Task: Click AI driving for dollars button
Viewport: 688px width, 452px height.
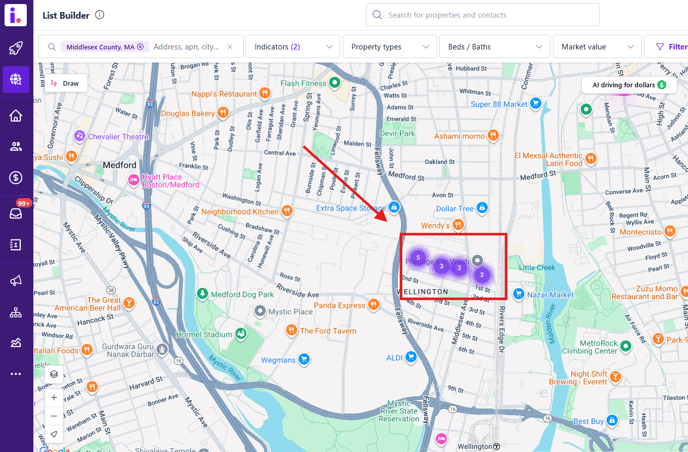Action: (628, 85)
